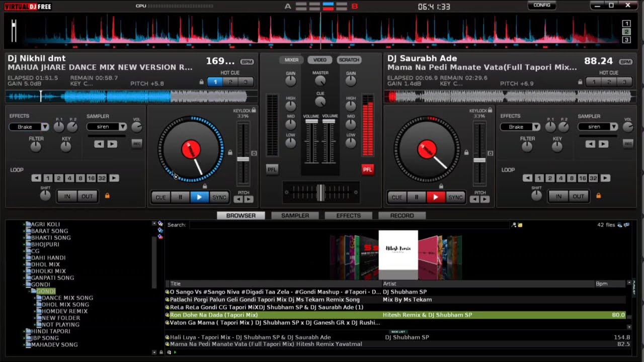Set loop IN on left deck
Viewport: 644px width, 362px height.
pyautogui.click(x=67, y=197)
